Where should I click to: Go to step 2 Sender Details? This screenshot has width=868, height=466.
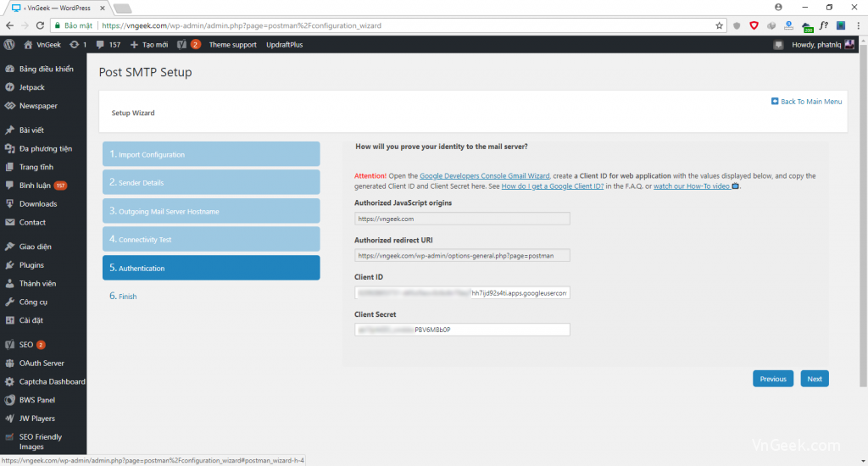coord(211,182)
